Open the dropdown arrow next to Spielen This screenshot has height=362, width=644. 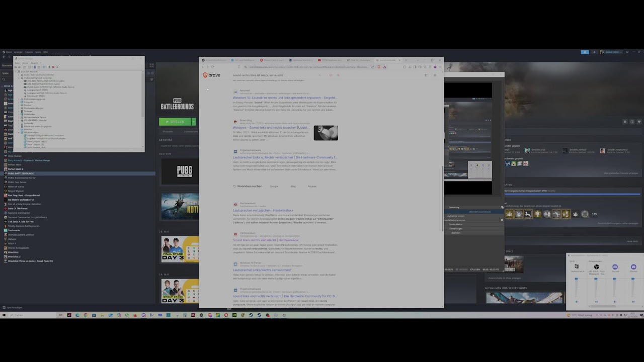(194, 122)
